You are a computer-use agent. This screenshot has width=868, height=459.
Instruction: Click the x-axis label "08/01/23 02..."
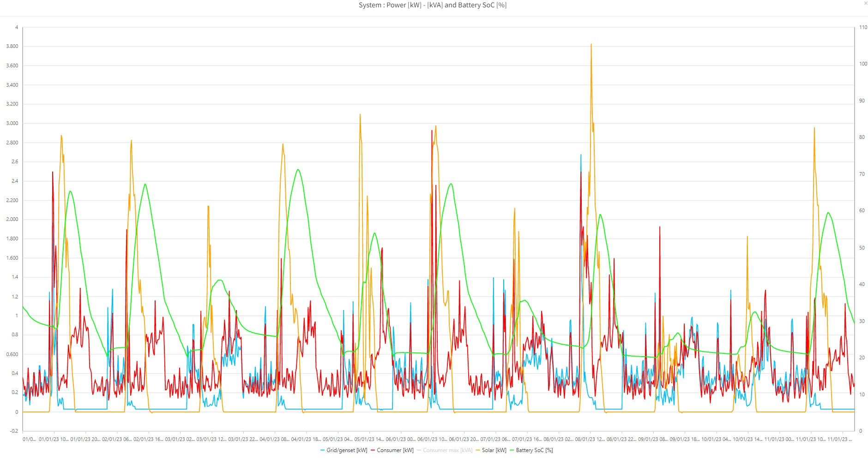pos(559,439)
